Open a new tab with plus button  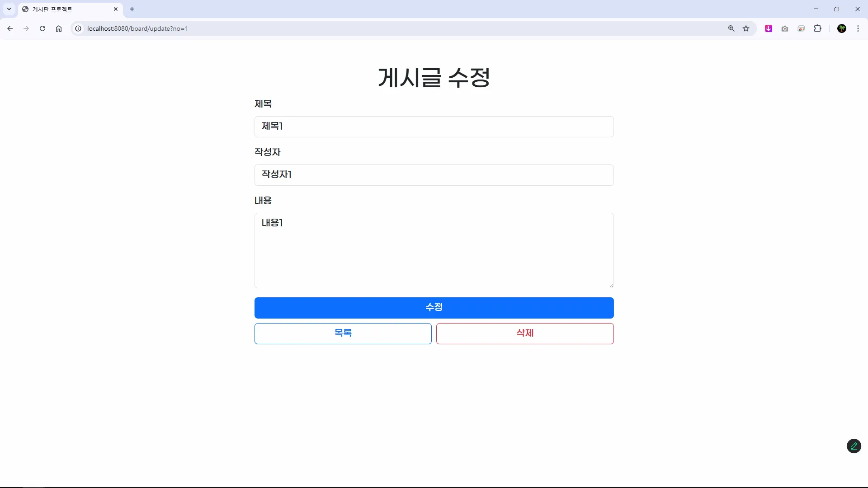click(x=132, y=9)
